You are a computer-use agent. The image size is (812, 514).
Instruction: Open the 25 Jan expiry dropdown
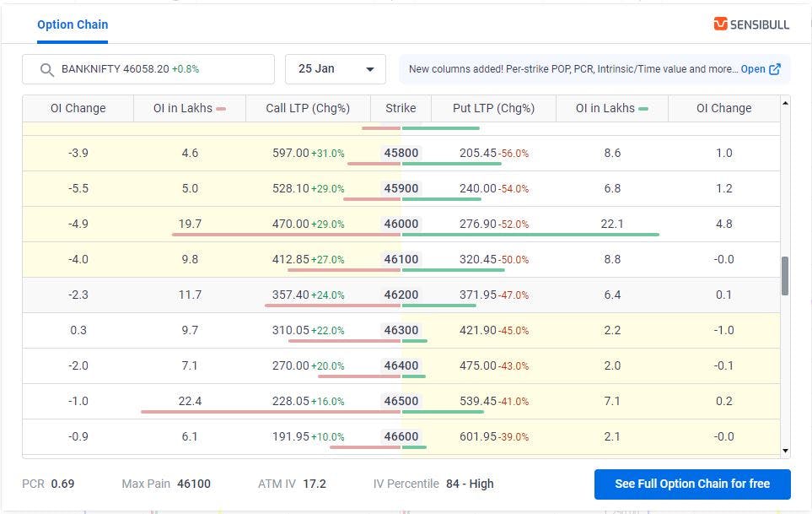[x=335, y=69]
